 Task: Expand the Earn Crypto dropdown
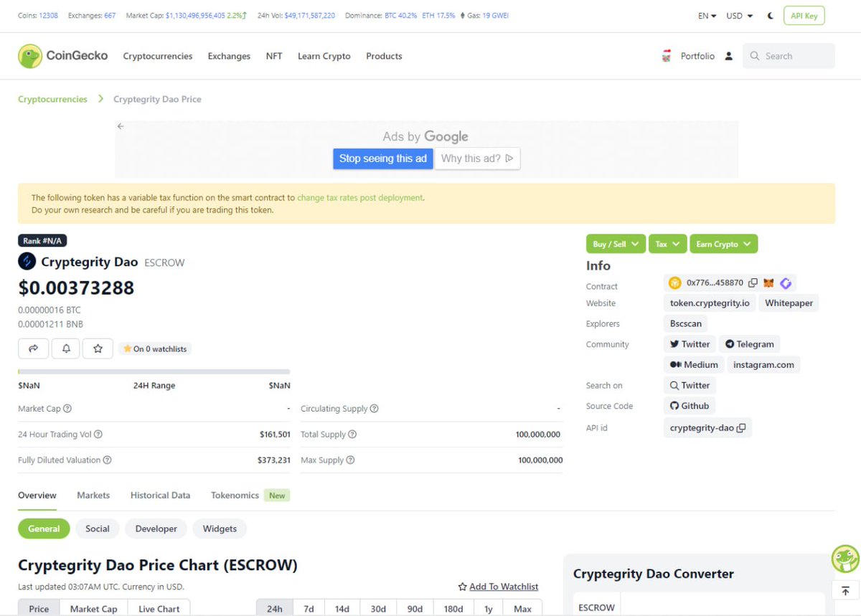pos(723,244)
